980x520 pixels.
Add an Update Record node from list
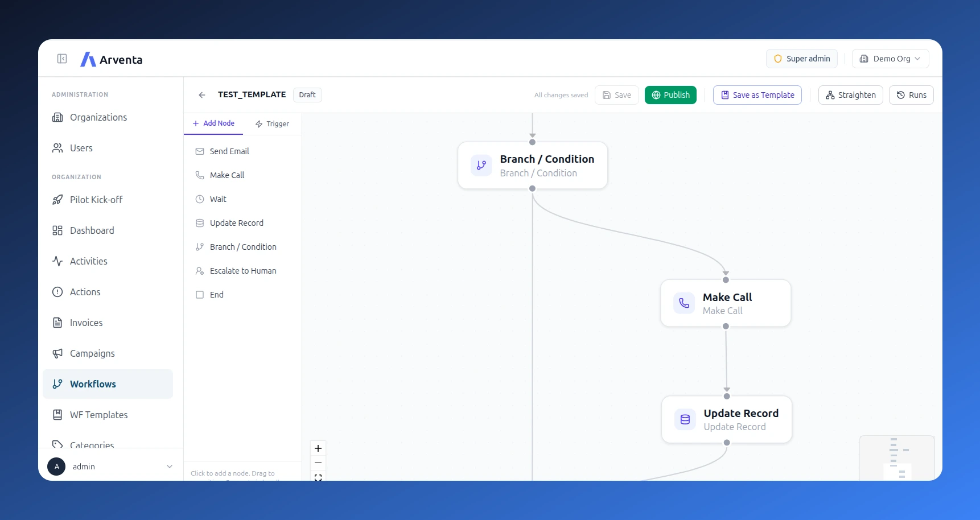pos(242,223)
